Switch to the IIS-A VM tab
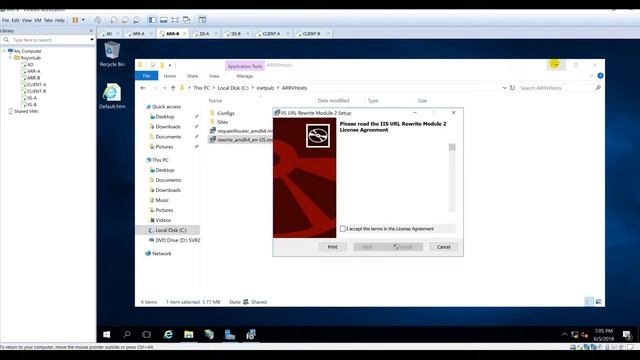The width and height of the screenshot is (640, 360). [x=203, y=34]
